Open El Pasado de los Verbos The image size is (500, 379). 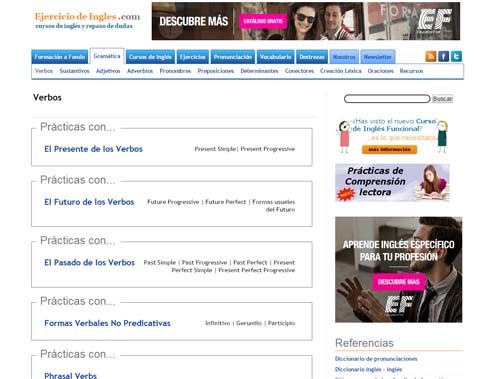click(90, 263)
